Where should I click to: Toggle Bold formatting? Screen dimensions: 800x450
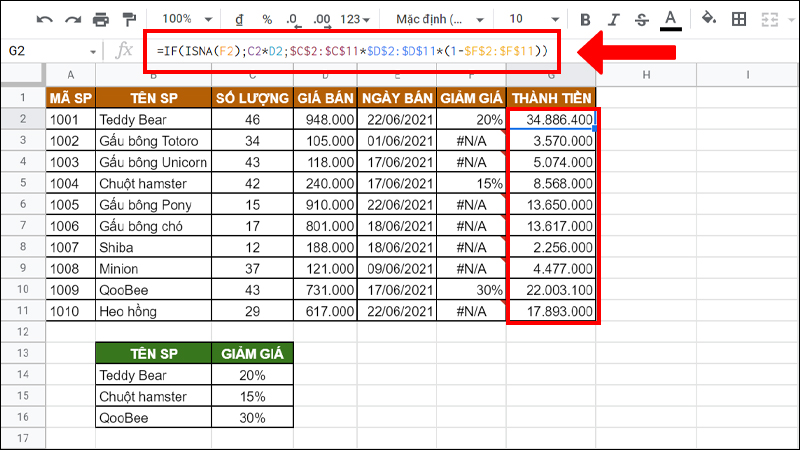pyautogui.click(x=585, y=19)
